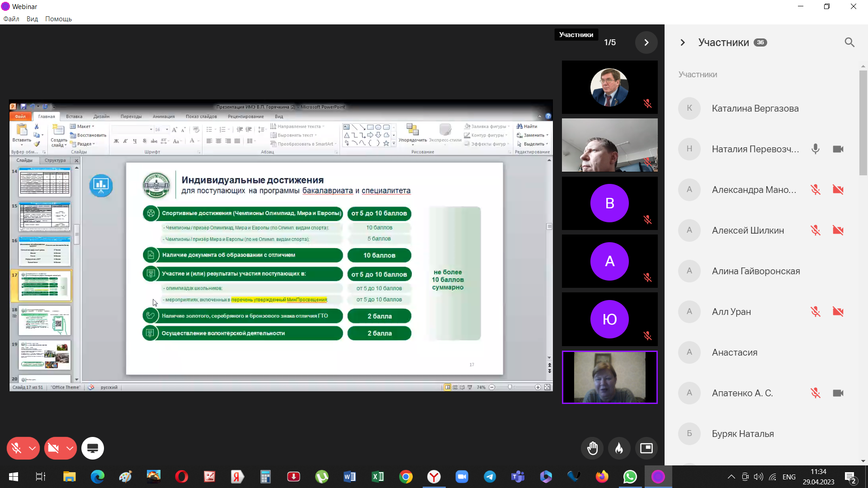Send a fire reaction
This screenshot has width=868, height=488.
619,448
